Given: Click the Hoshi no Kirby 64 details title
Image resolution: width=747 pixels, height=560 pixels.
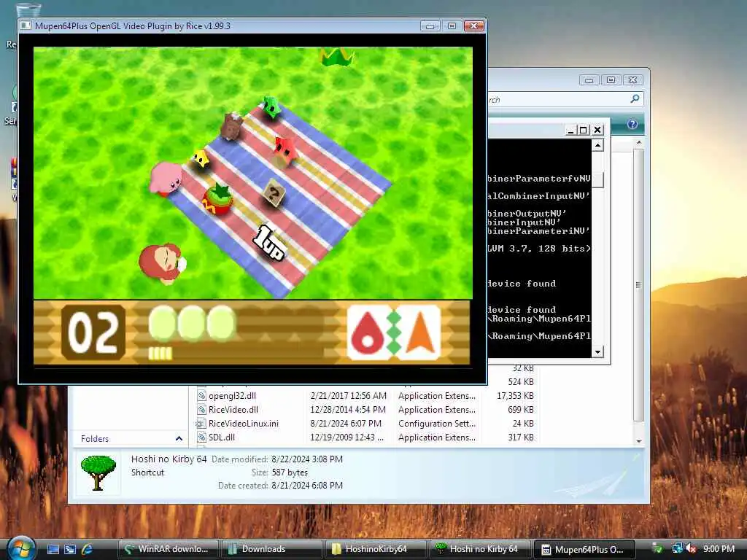Looking at the screenshot, I should coord(169,459).
